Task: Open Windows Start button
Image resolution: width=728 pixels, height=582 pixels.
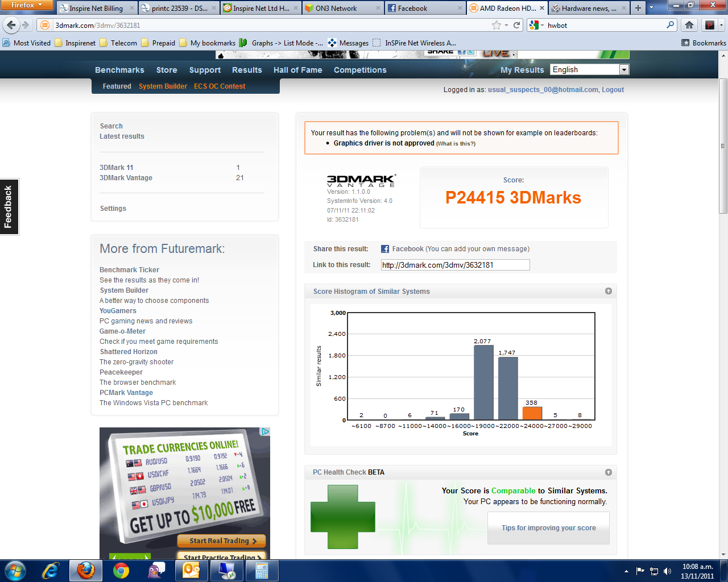Action: point(15,571)
